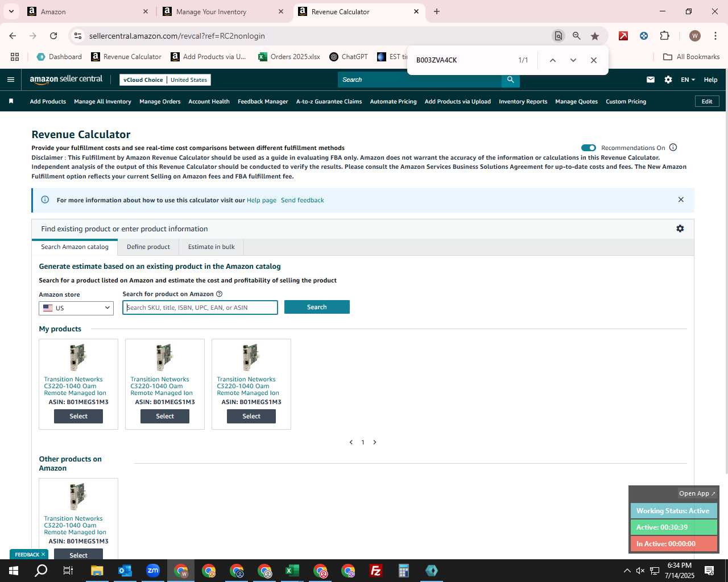This screenshot has width=728, height=582.
Task: Open ChatGPT bookmark
Action: coord(349,57)
